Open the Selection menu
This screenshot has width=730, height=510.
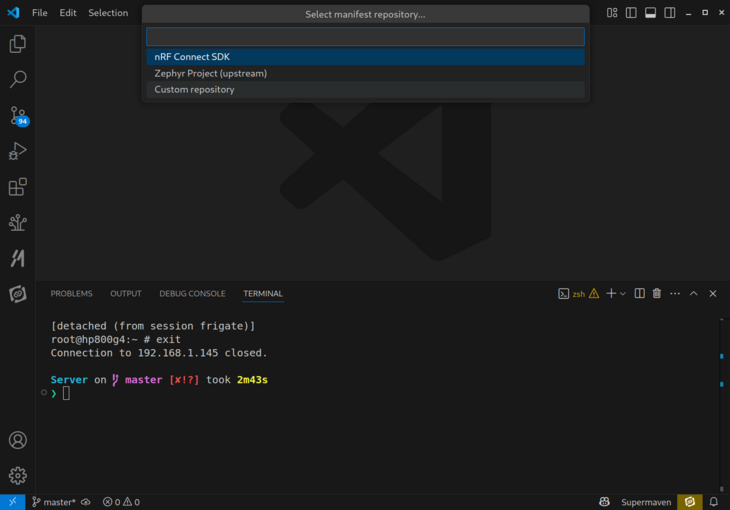coord(108,13)
